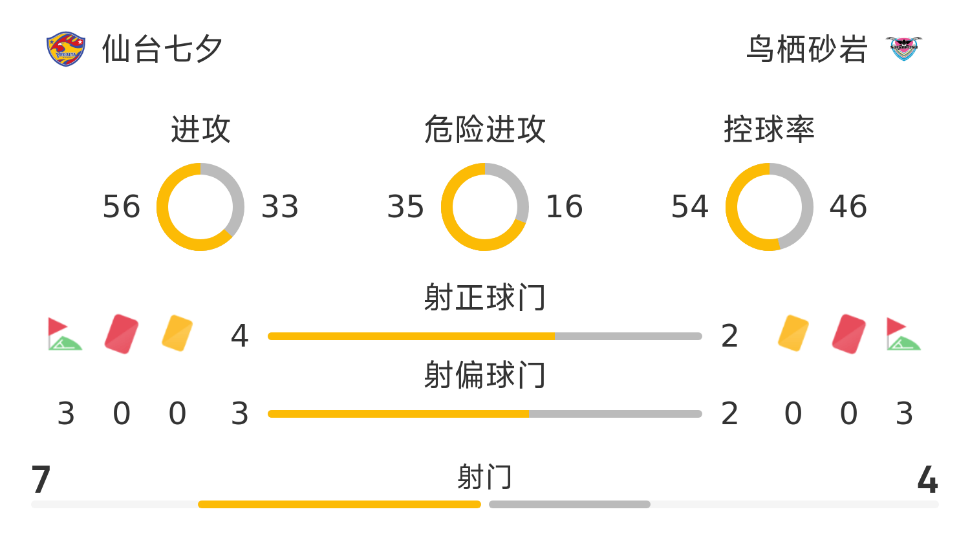Click the left red card icon

click(x=122, y=334)
